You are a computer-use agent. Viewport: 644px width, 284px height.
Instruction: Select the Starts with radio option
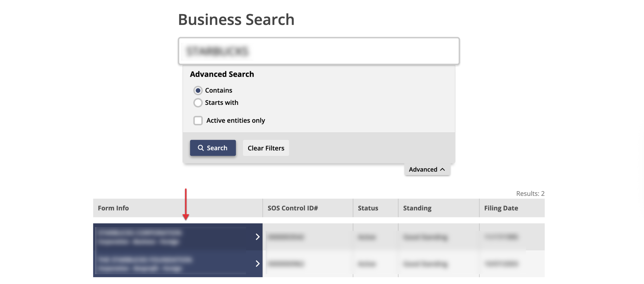(x=198, y=103)
